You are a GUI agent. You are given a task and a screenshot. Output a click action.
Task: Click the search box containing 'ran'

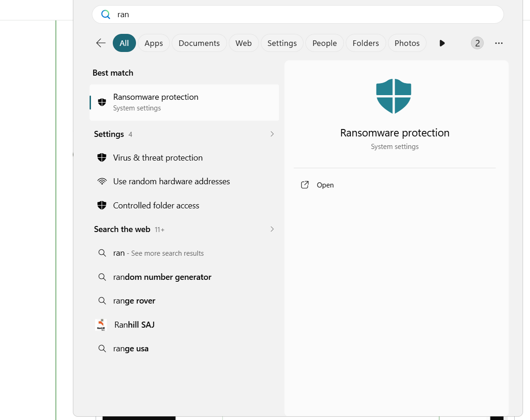click(298, 14)
